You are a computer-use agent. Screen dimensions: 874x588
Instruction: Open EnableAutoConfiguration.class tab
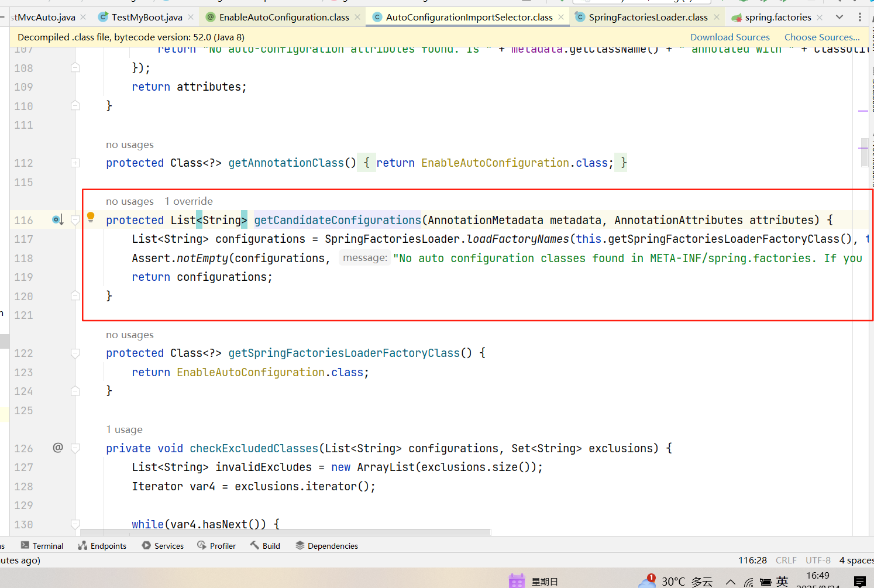point(284,17)
